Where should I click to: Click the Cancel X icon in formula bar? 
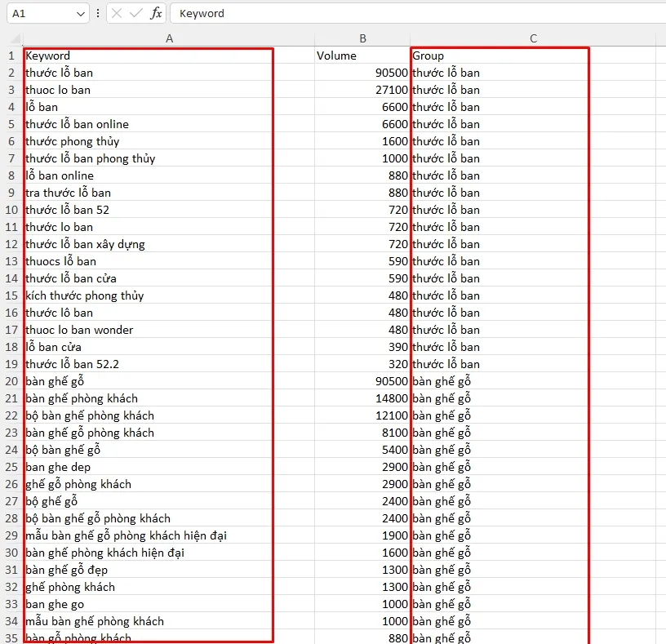coord(117,14)
